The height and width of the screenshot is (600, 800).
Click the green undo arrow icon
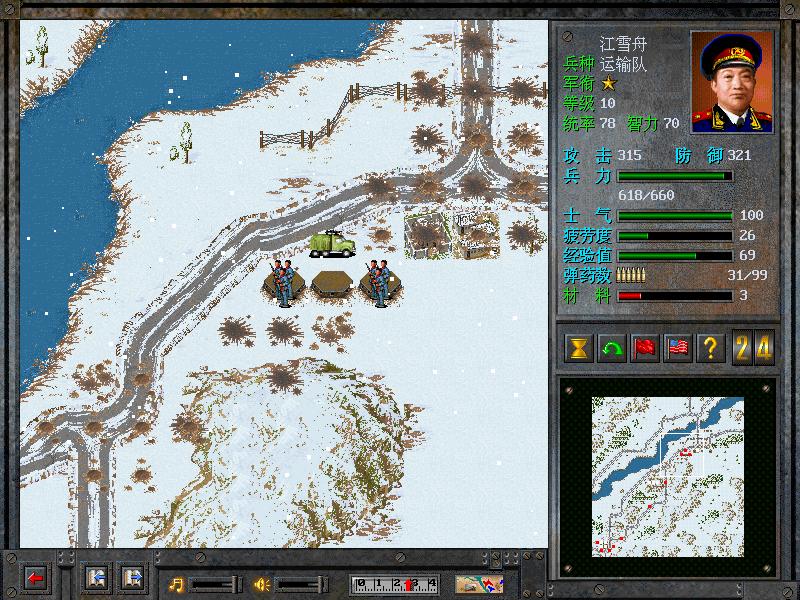coord(612,348)
